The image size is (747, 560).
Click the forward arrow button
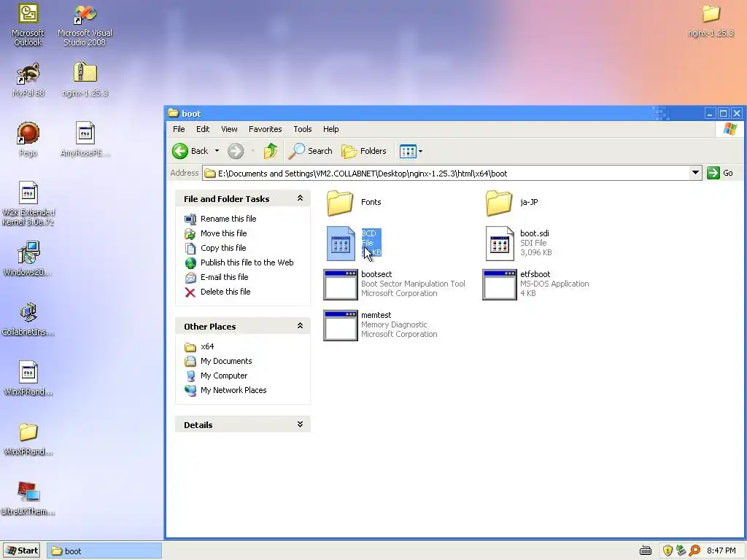236,151
